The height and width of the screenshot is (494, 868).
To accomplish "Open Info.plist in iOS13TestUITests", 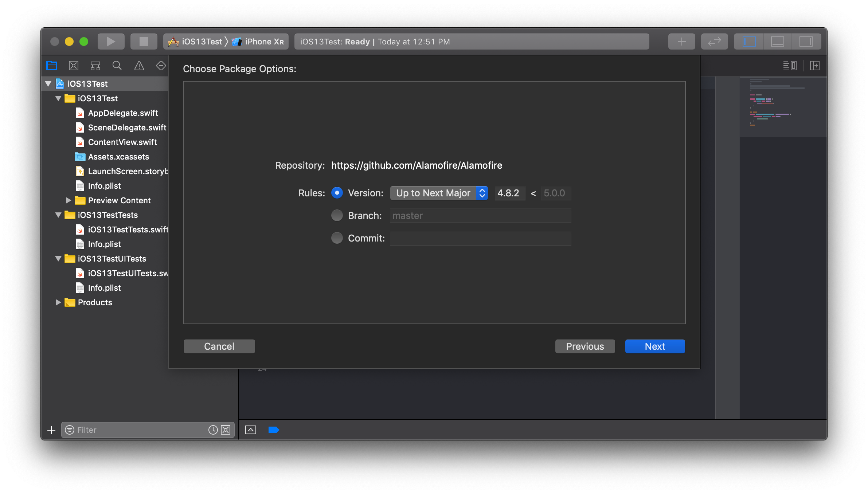I will click(x=98, y=288).
